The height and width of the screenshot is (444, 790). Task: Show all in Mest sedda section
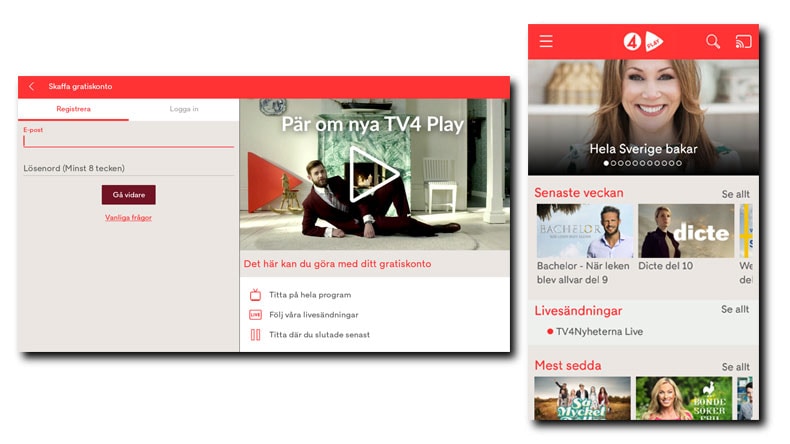735,367
